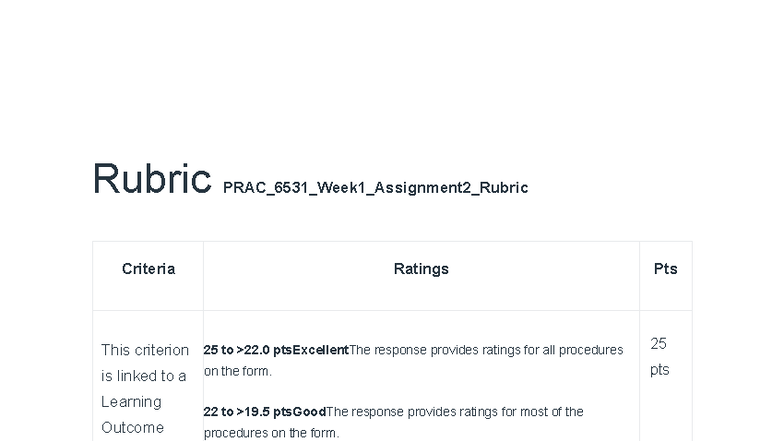784x441 pixels.
Task: Click the number 25 in Pts cell
Action: pos(658,344)
